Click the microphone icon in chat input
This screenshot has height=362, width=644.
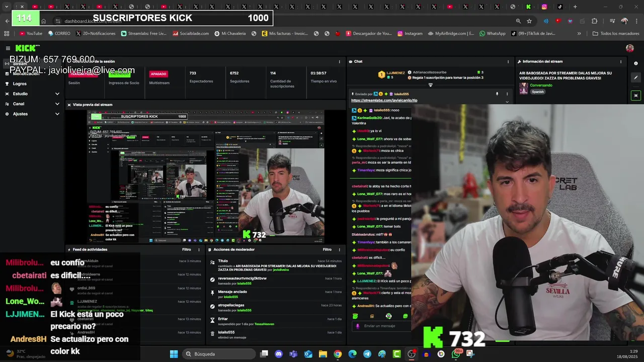pos(358,326)
